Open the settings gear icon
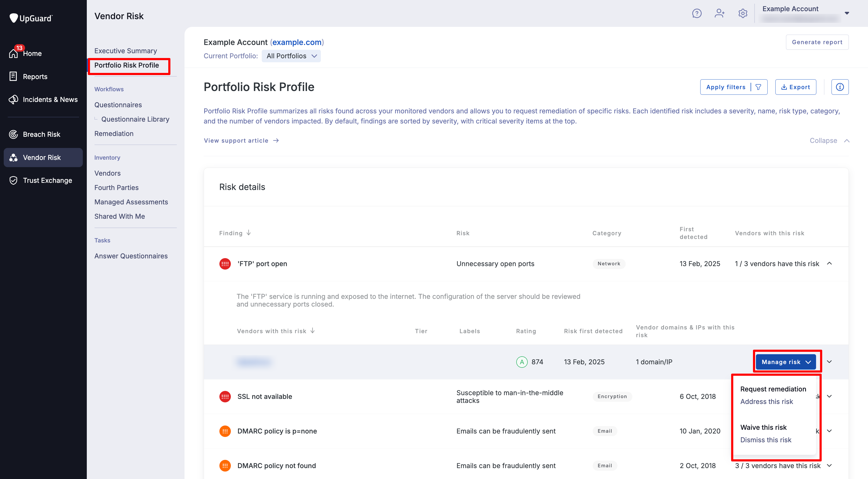868x479 pixels. (743, 14)
